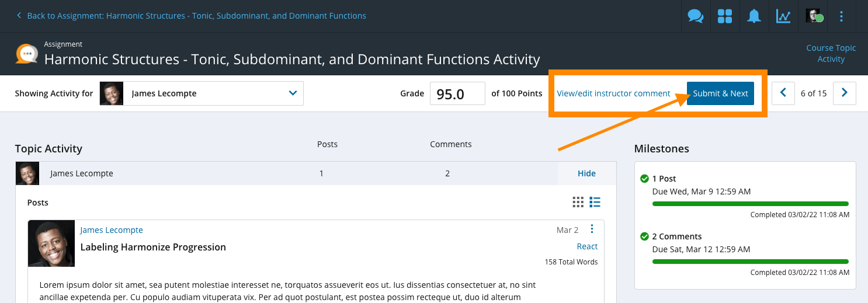The height and width of the screenshot is (303, 868).
Task: Go to the previous student submission
Action: coord(783,93)
